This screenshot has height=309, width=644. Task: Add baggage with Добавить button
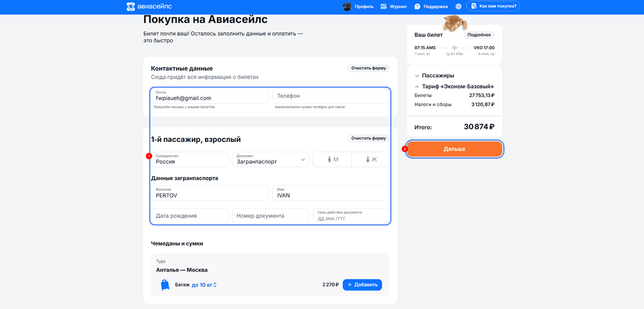pyautogui.click(x=363, y=285)
